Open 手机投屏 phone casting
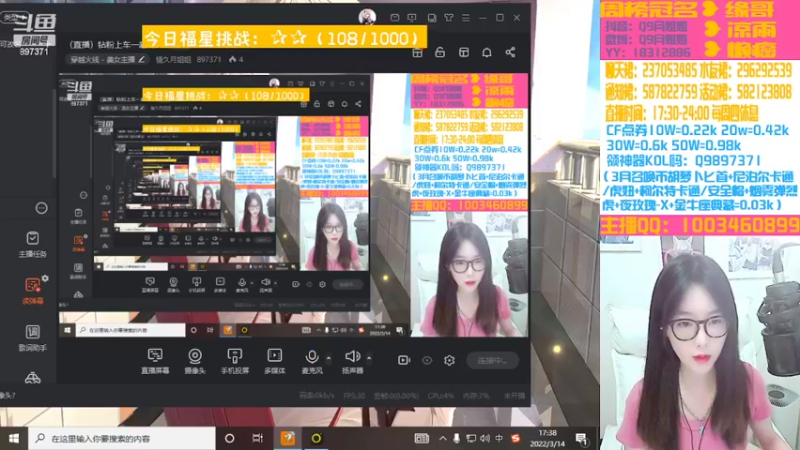Screen dimensions: 800x450 pos(235,361)
